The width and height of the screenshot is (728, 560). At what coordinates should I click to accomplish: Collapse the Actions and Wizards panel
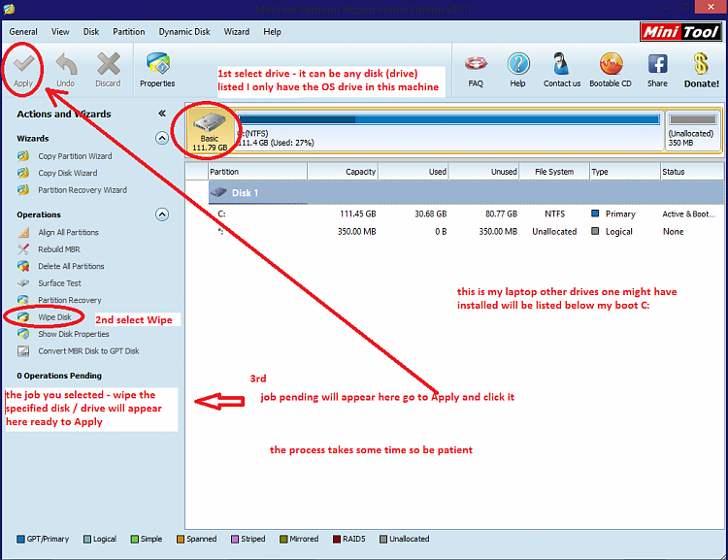tap(162, 114)
